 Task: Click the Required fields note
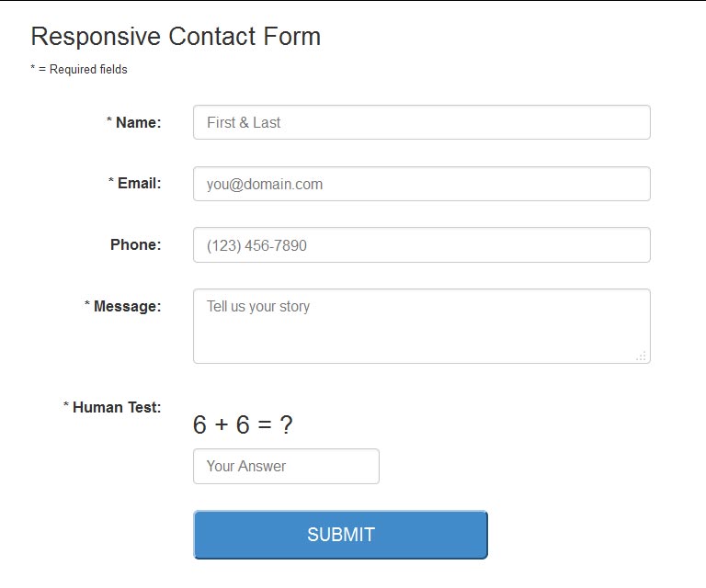point(84,70)
